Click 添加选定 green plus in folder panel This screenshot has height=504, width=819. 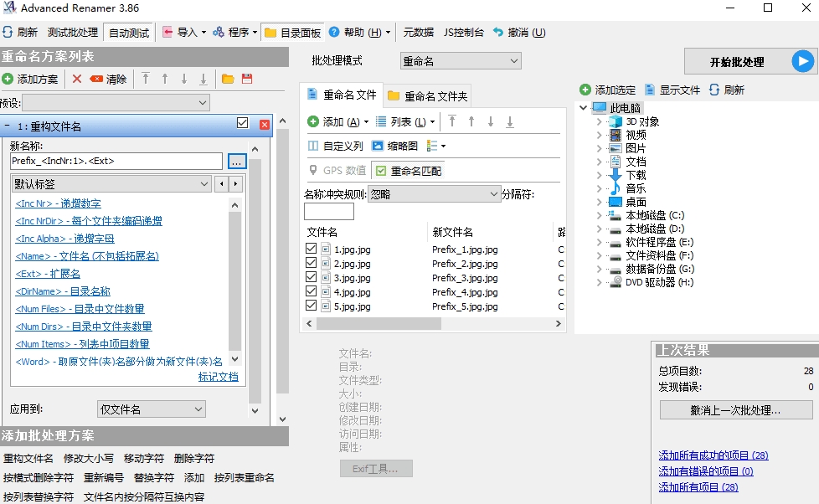(585, 90)
